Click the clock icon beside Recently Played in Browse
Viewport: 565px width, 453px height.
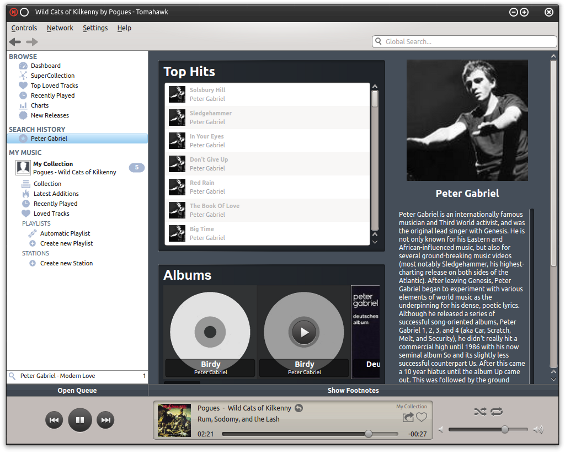(x=23, y=96)
